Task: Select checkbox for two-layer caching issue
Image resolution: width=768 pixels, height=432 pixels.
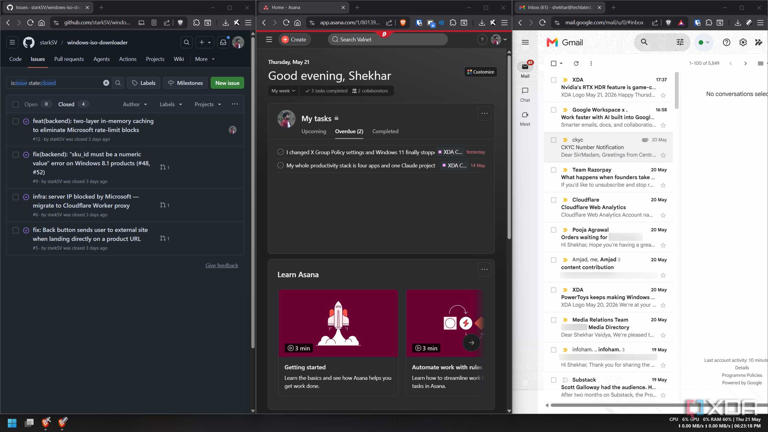Action: point(16,121)
